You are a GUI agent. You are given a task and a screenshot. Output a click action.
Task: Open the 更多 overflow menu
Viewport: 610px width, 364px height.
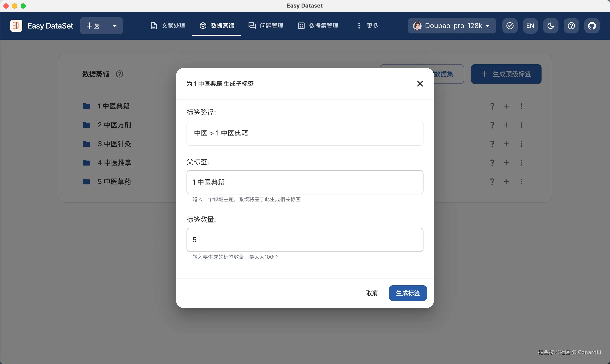tap(368, 26)
